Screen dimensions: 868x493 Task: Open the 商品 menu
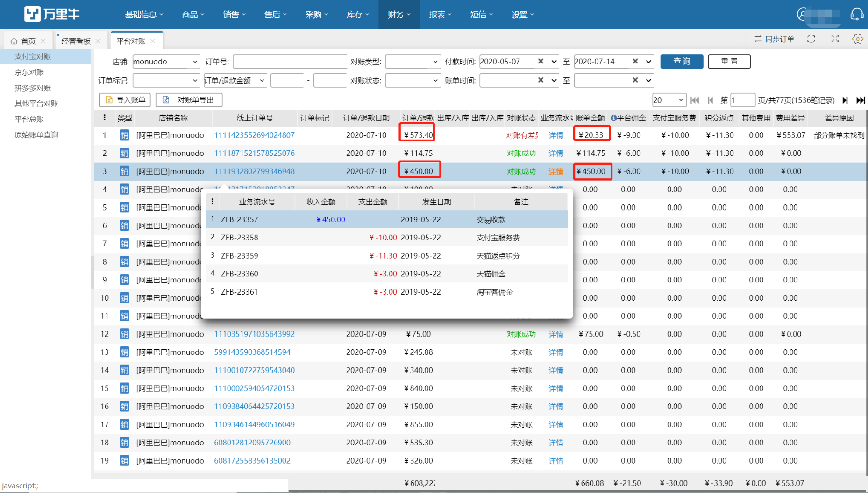[x=193, y=14]
